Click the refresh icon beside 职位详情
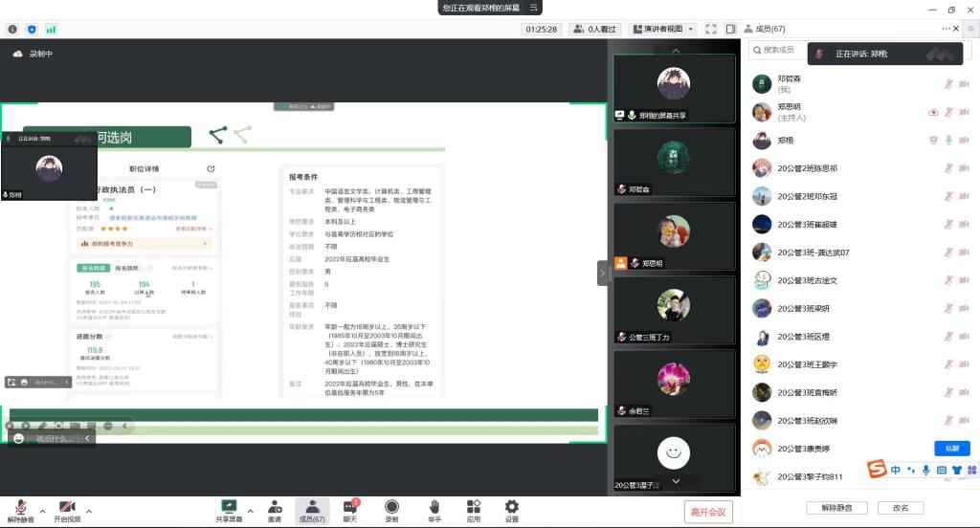980x528 pixels. (x=211, y=168)
